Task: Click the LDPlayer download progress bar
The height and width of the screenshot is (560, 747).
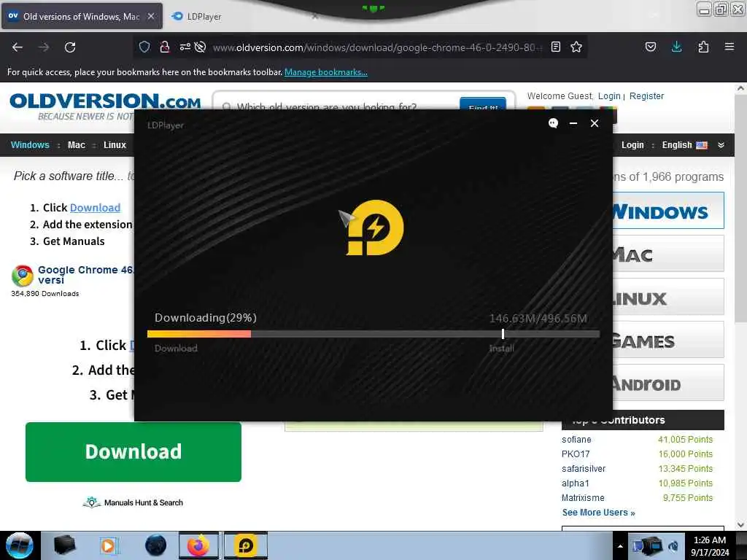Action: [x=373, y=334]
